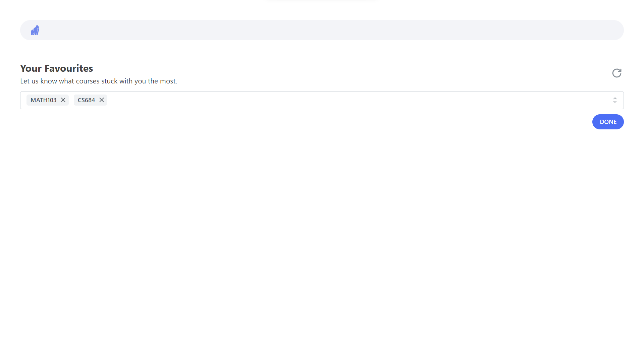Delete MATH103 using its X icon
Viewport: 644px width, 362px height.
(63, 100)
